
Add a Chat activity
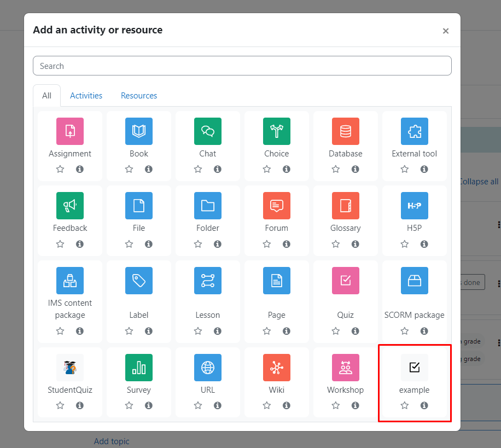pos(208,131)
